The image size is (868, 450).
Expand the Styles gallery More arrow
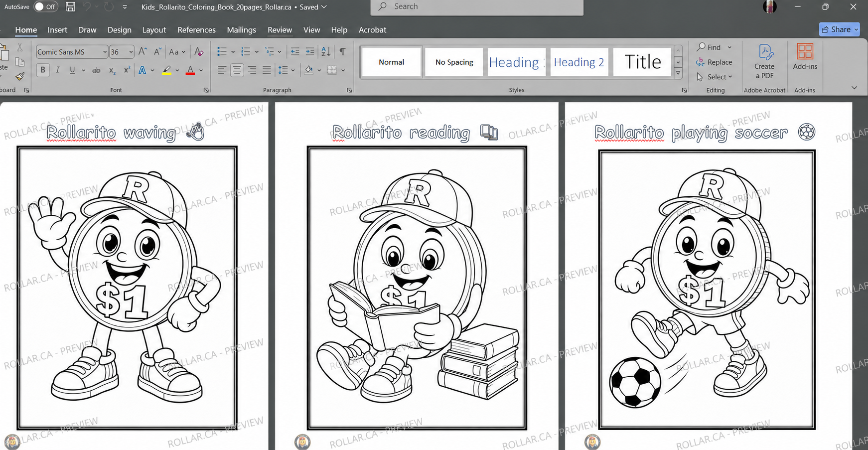(678, 73)
